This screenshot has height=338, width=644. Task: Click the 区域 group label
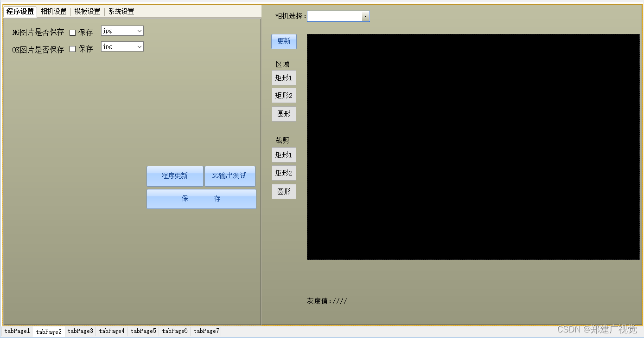pos(282,64)
